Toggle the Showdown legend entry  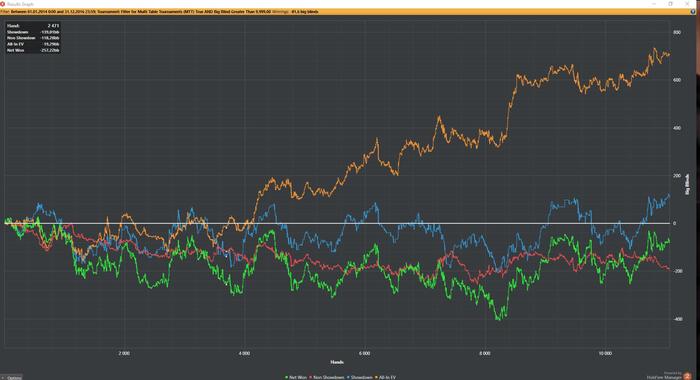tap(359, 377)
